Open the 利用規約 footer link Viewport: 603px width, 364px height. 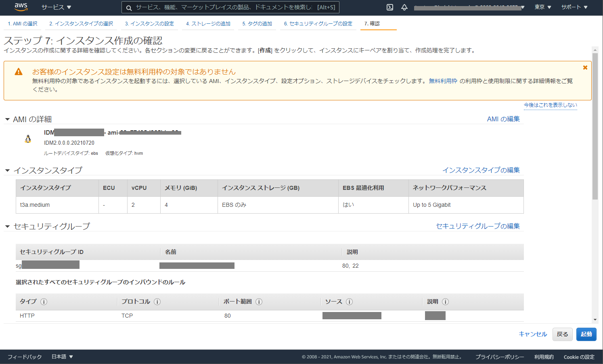click(544, 357)
